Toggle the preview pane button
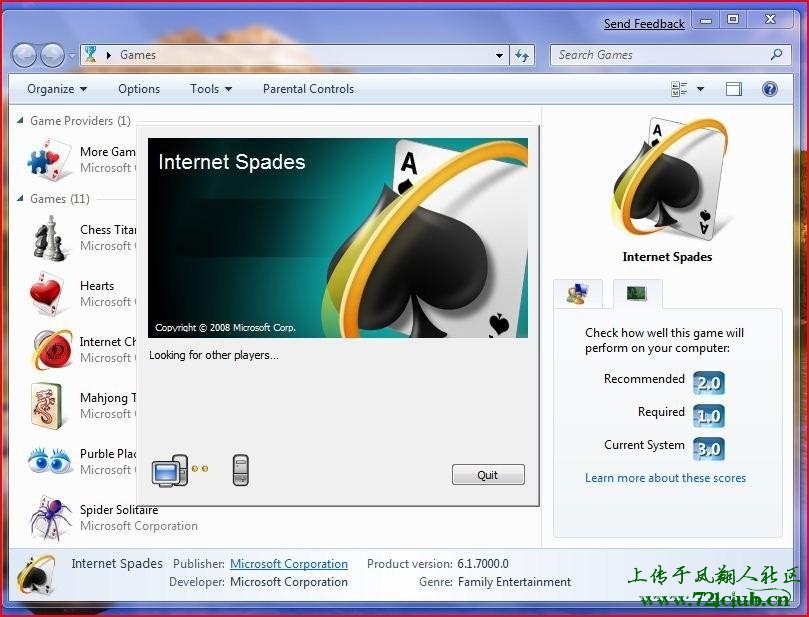Viewport: 809px width, 617px height. [734, 89]
